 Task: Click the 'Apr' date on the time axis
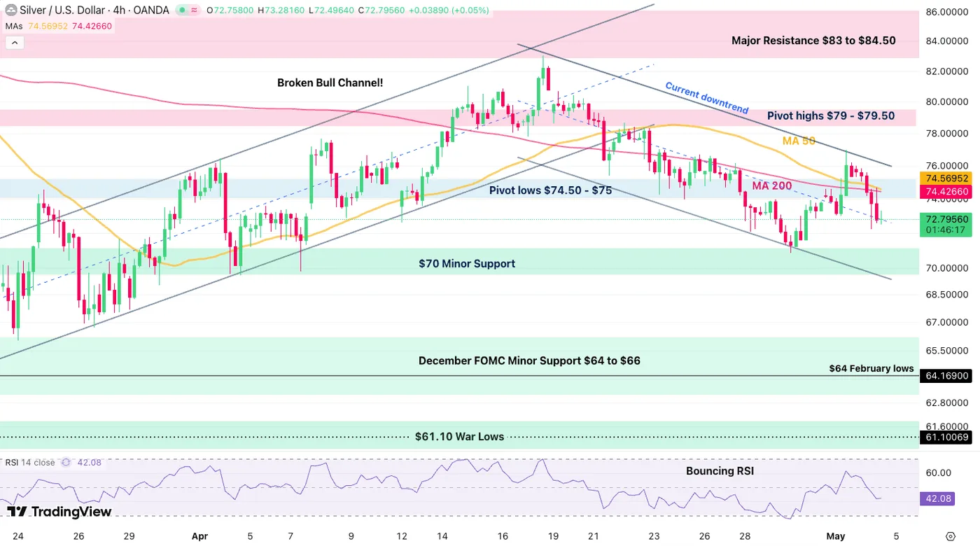coord(199,536)
